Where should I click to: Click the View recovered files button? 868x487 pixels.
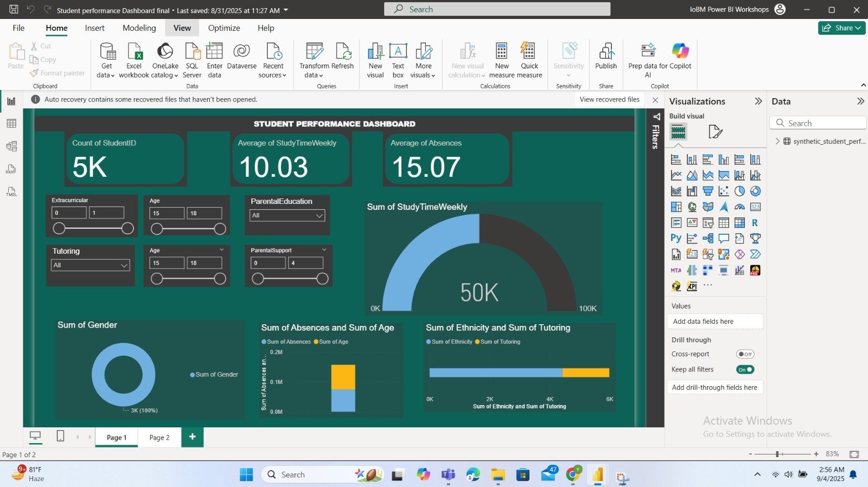(609, 99)
